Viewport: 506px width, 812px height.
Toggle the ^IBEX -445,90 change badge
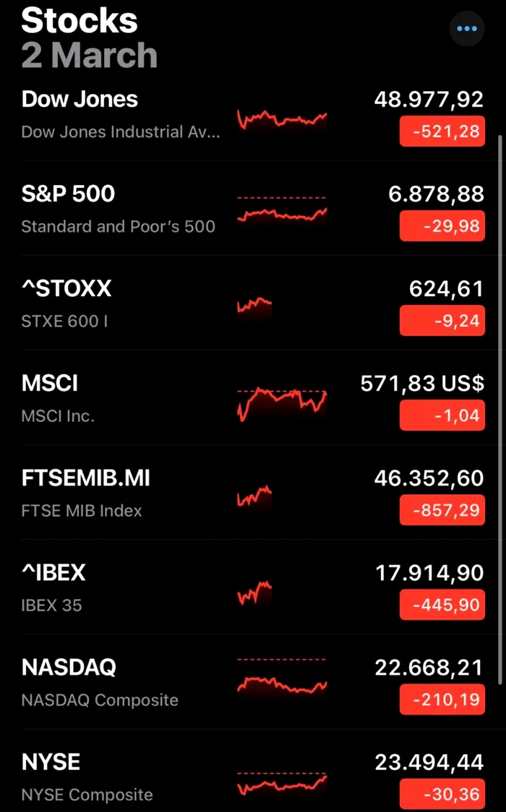(x=442, y=605)
